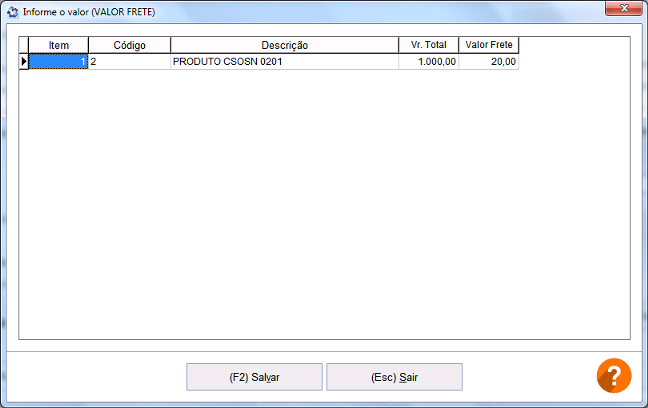648x408 pixels.
Task: Select the Item column header
Action: click(x=59, y=45)
